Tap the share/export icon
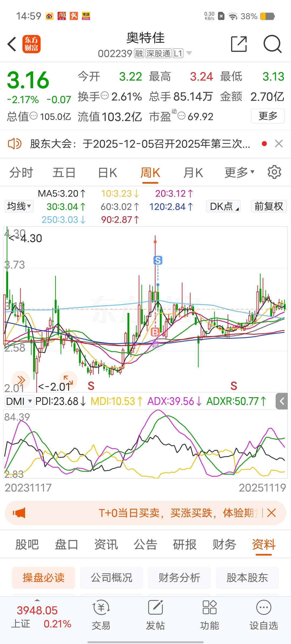Image resolution: width=291 pixels, height=644 pixels. (x=239, y=44)
